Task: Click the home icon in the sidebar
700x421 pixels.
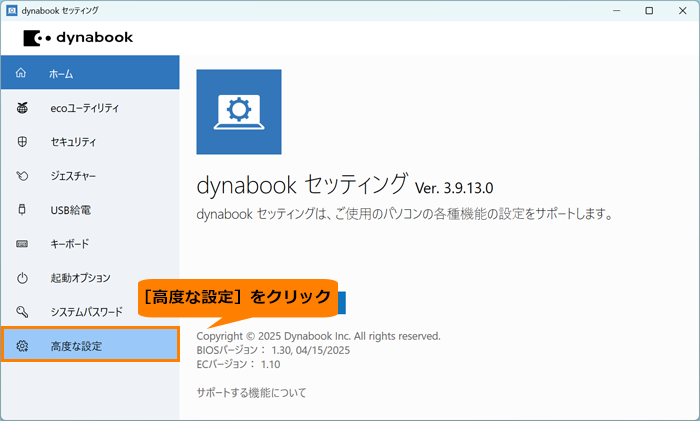Action: 21,73
